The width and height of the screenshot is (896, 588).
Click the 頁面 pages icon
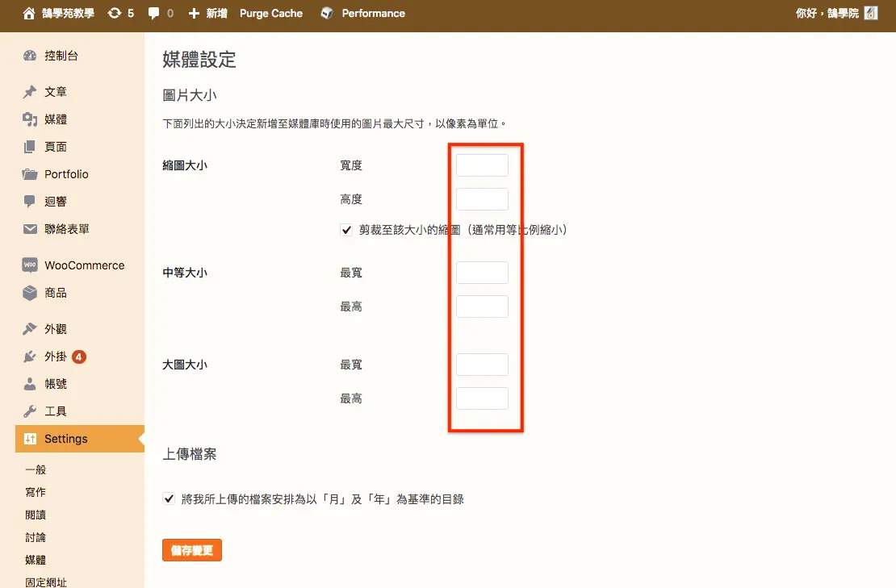(x=30, y=147)
